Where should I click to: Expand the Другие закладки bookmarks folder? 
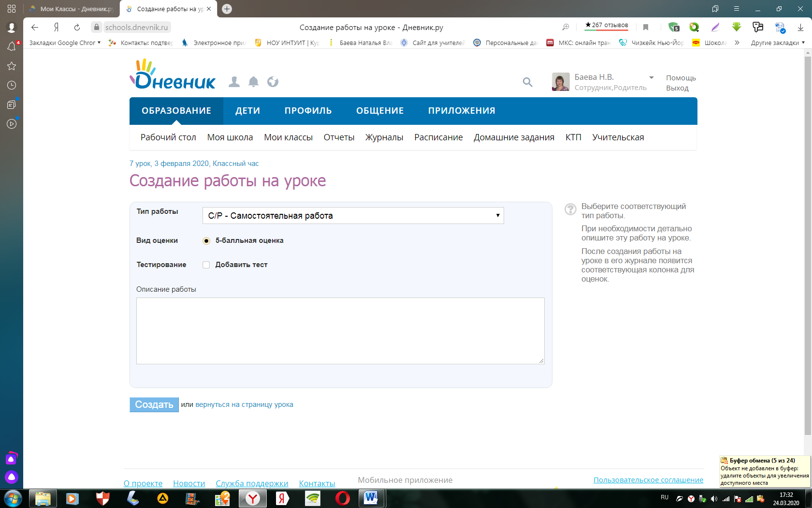point(778,43)
